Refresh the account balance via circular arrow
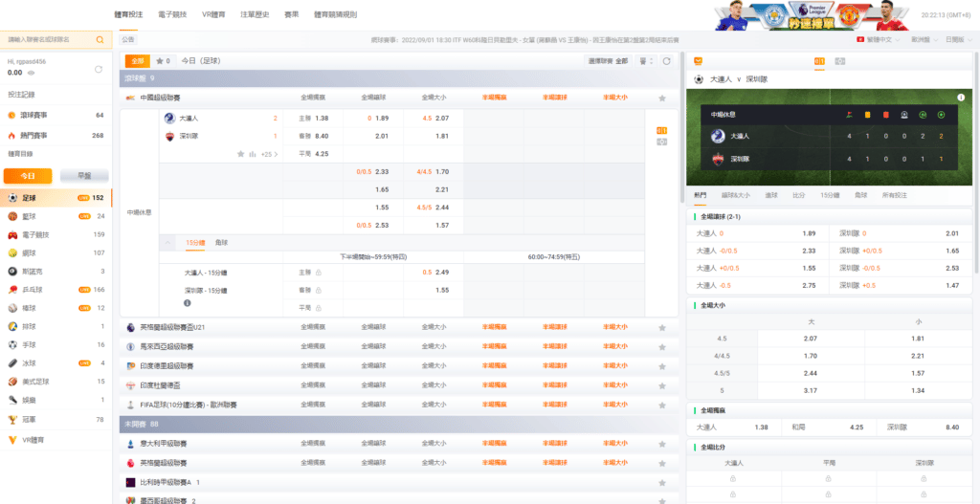Image resolution: width=980 pixels, height=504 pixels. click(x=98, y=69)
